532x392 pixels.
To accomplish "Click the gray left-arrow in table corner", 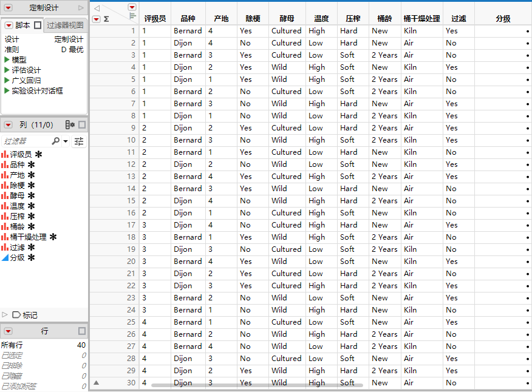I will tap(97, 8).
